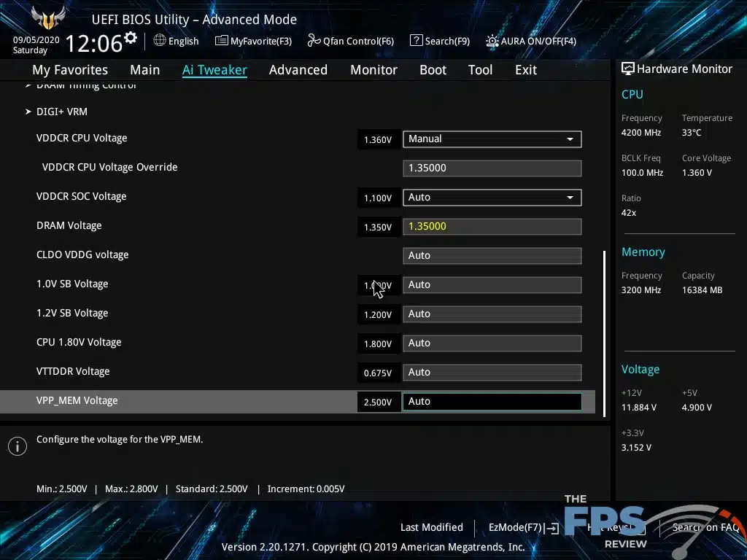Click the 1.360V CPU voltage readout
Screen dimensions: 747x560
(x=378, y=139)
